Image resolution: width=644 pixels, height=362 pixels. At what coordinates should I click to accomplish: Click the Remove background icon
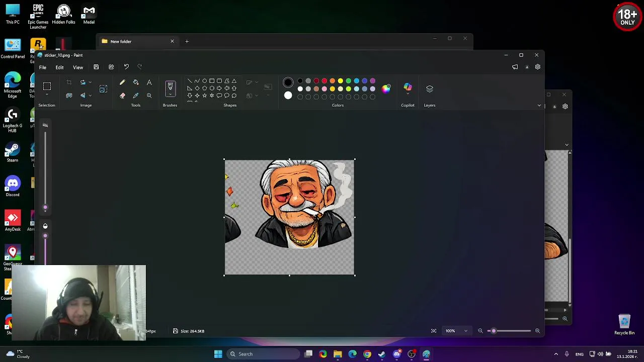click(x=69, y=96)
